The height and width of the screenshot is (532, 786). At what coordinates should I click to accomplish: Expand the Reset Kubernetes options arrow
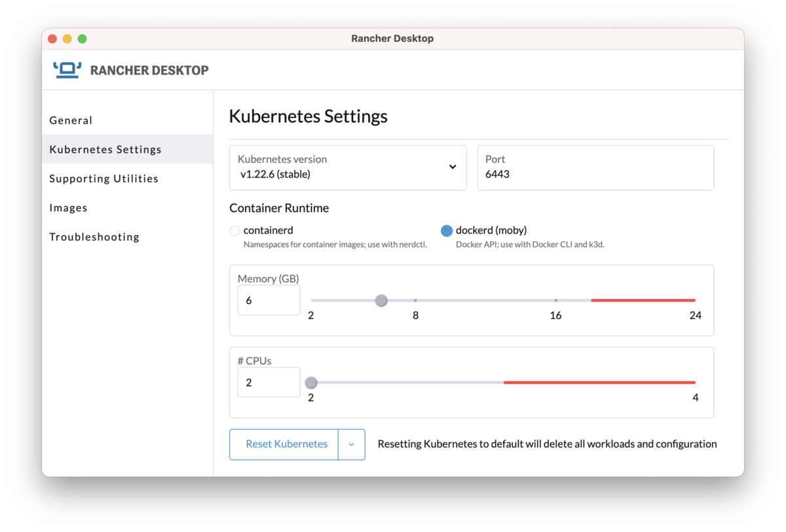click(352, 444)
